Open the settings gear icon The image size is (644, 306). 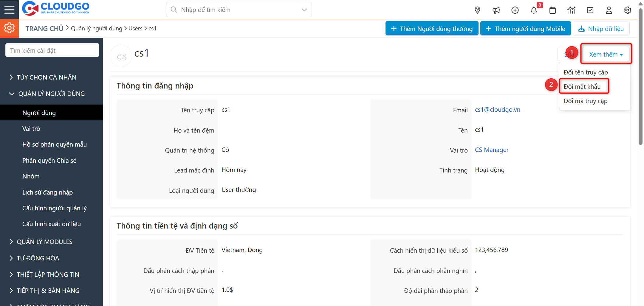628,10
